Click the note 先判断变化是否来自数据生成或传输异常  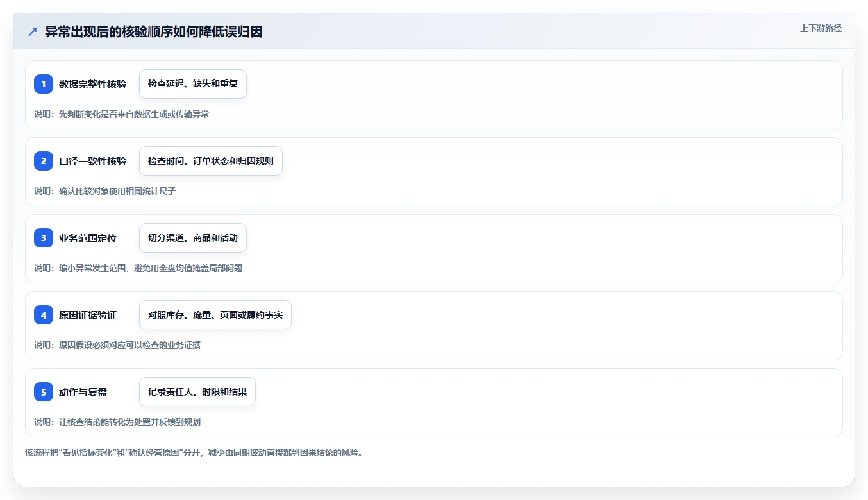pos(122,114)
